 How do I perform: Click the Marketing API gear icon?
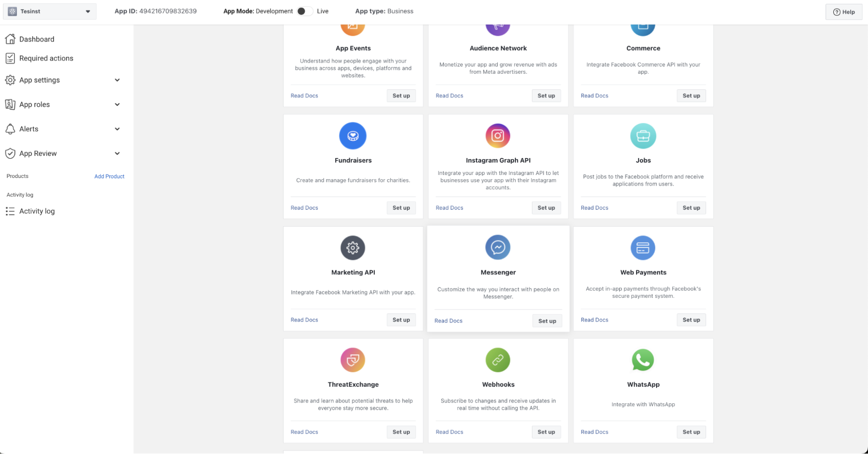(x=353, y=248)
